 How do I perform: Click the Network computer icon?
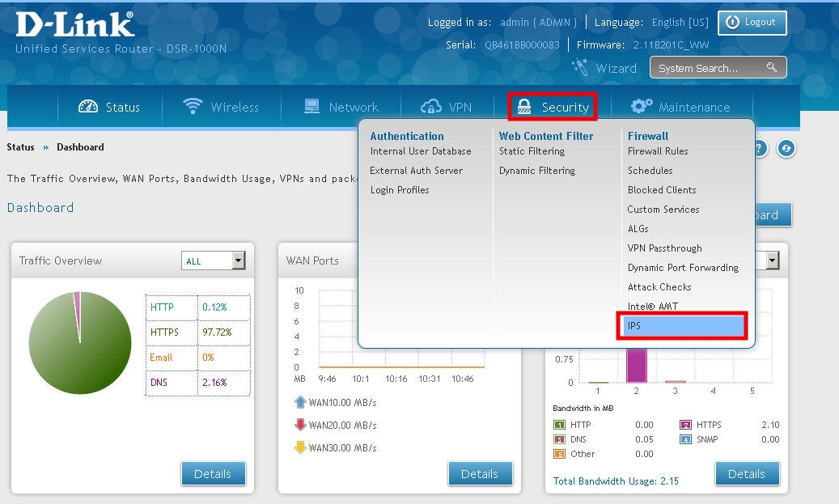311,107
